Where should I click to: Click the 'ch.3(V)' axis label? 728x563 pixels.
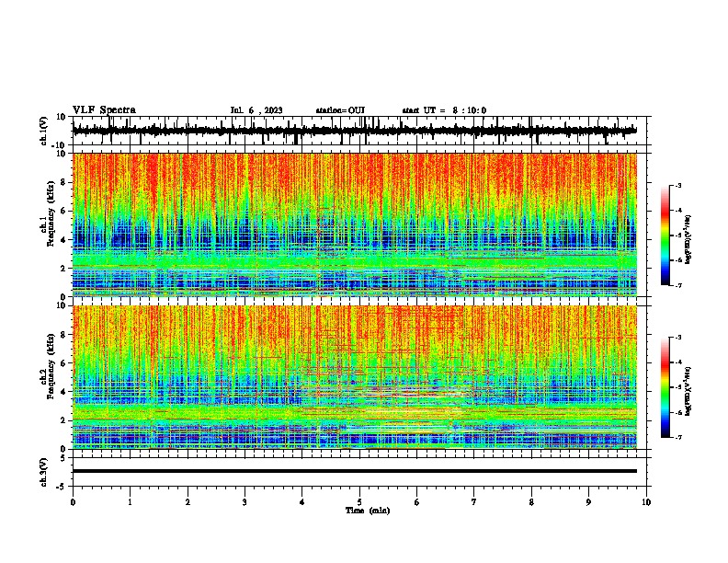point(44,472)
